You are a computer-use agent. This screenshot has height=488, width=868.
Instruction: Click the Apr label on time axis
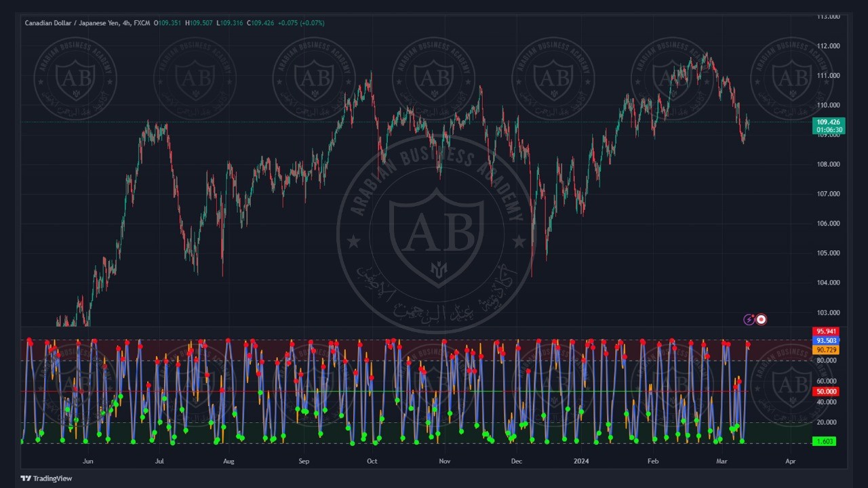(790, 462)
